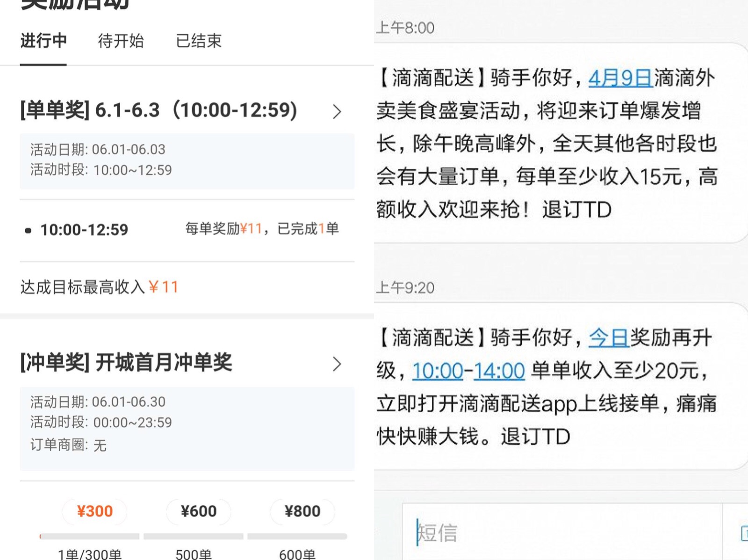Screen dimensions: 748x560
Task: Open the [冲单奖] 开城首月冲单奖 title
Action: coord(126,363)
